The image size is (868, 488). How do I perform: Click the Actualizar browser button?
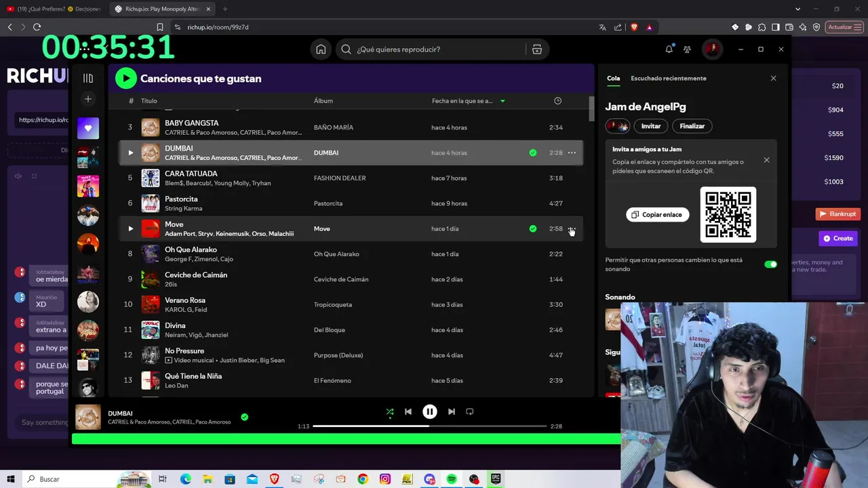point(844,27)
